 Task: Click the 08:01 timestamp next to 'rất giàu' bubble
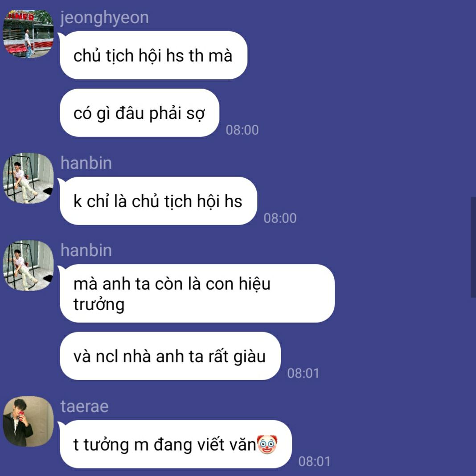click(303, 373)
